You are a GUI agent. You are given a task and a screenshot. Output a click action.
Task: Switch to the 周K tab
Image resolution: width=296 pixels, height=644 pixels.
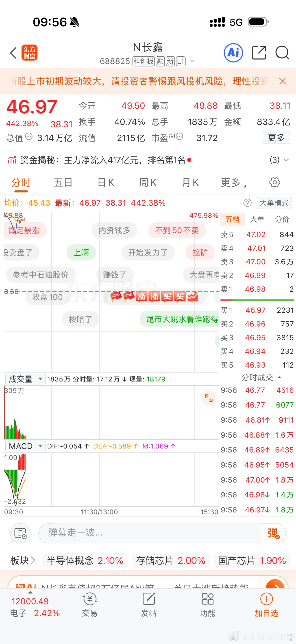coord(148,183)
